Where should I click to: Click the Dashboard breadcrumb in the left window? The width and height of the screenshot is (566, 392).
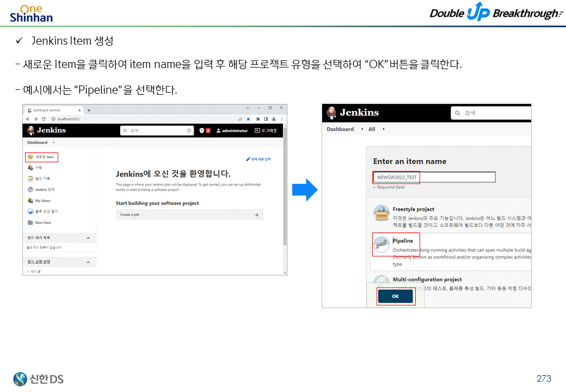(x=37, y=143)
